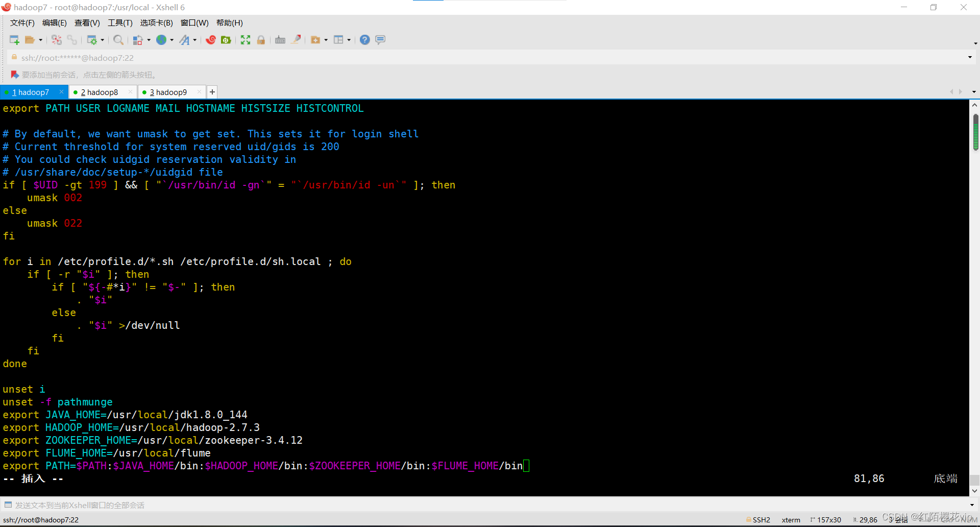The height and width of the screenshot is (527, 980).
Task: Click the export FLUME_HOME line
Action: click(x=107, y=453)
